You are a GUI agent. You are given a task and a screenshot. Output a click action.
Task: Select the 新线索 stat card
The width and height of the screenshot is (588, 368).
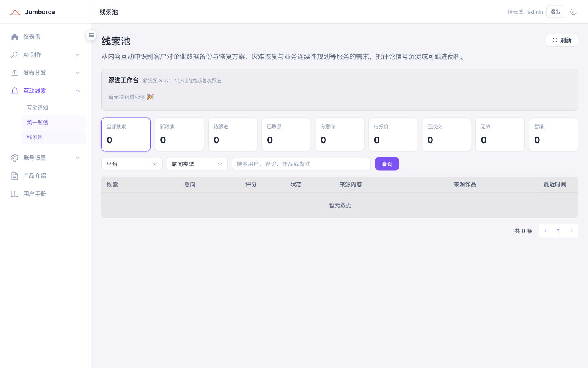(x=179, y=135)
